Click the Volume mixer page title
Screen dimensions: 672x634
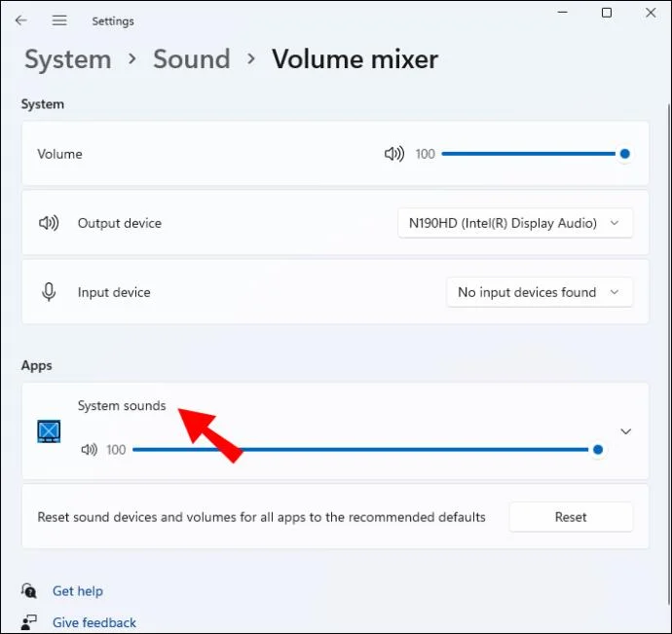pos(355,59)
